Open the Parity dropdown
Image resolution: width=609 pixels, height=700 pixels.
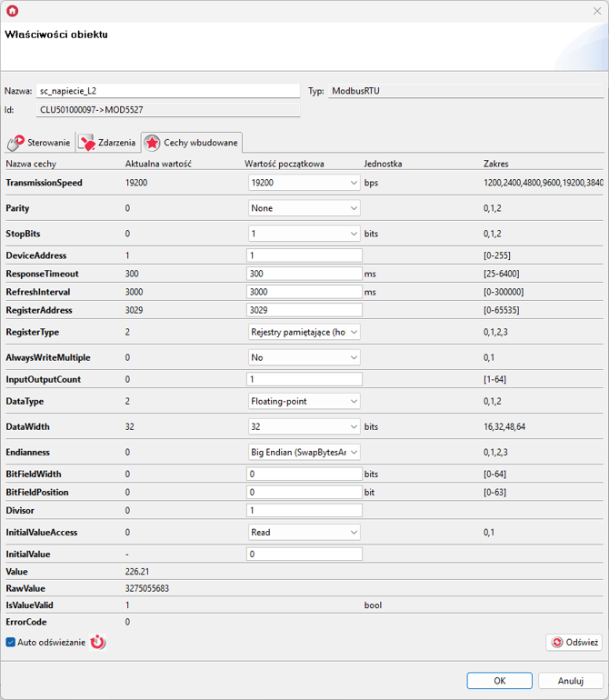(304, 208)
